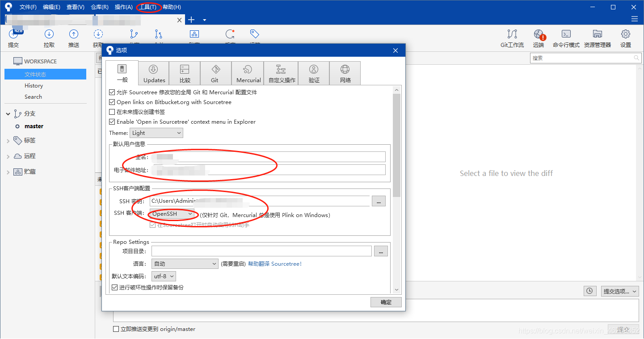Select Search in the workspace sidebar
Screen dimensions: 644x339
coord(34,97)
